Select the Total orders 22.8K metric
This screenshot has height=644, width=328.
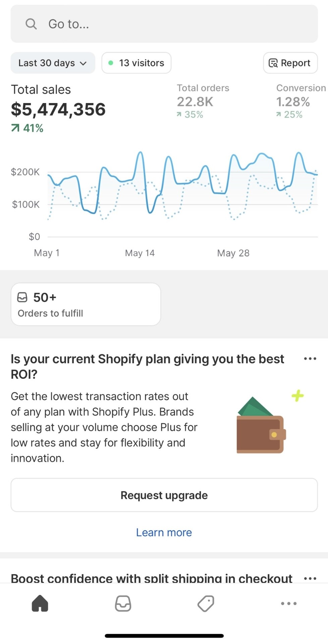(x=203, y=101)
